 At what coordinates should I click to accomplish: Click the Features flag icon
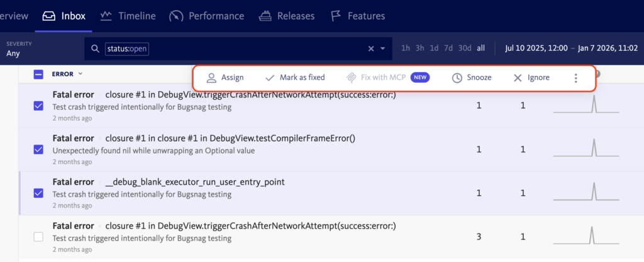pos(336,16)
